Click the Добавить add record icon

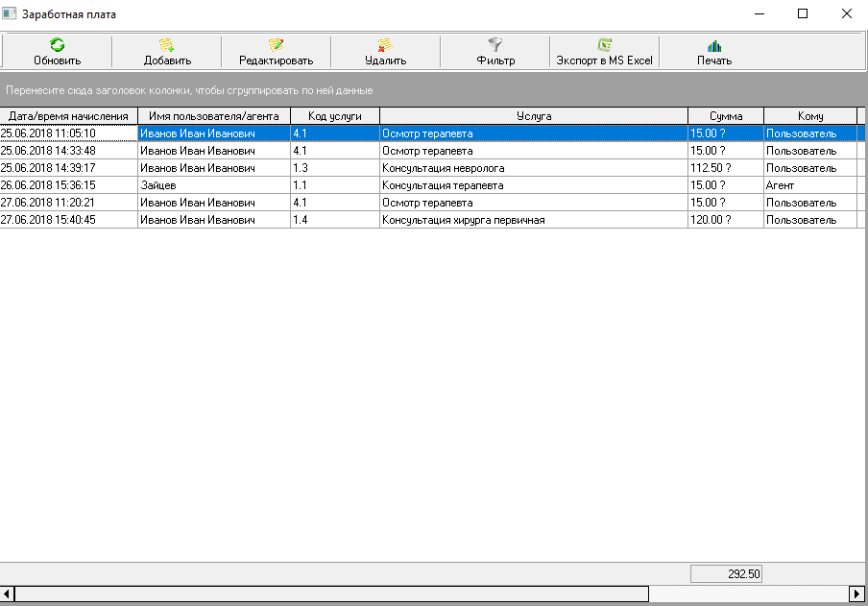pyautogui.click(x=166, y=45)
